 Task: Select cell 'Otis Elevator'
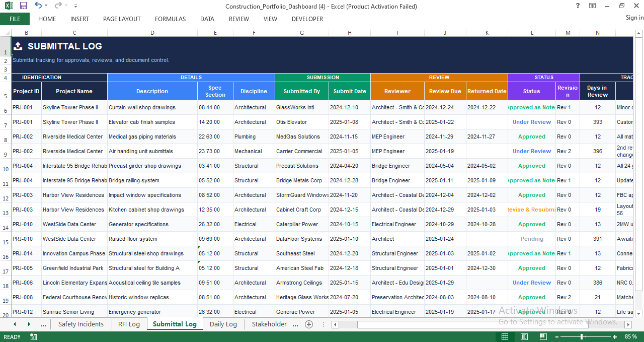(302, 122)
